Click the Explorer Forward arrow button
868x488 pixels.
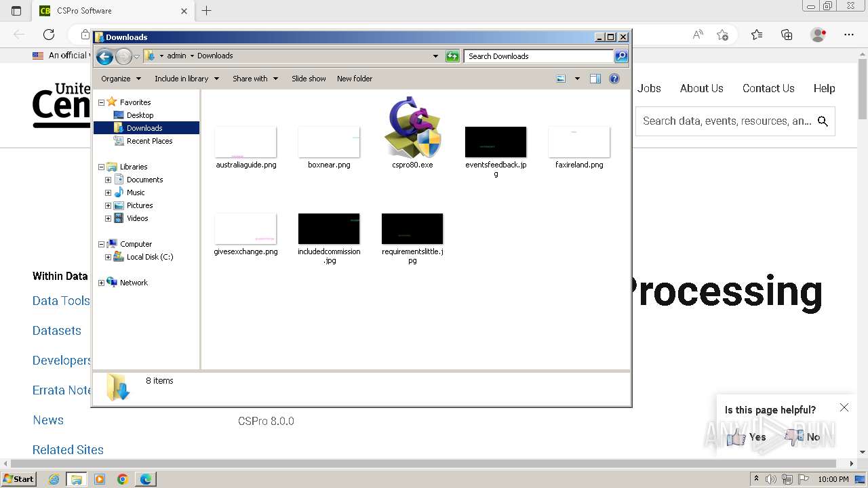pos(123,56)
